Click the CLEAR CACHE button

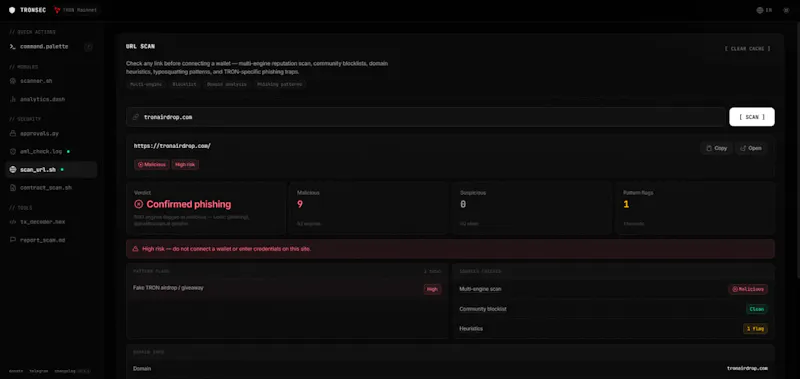pos(747,49)
